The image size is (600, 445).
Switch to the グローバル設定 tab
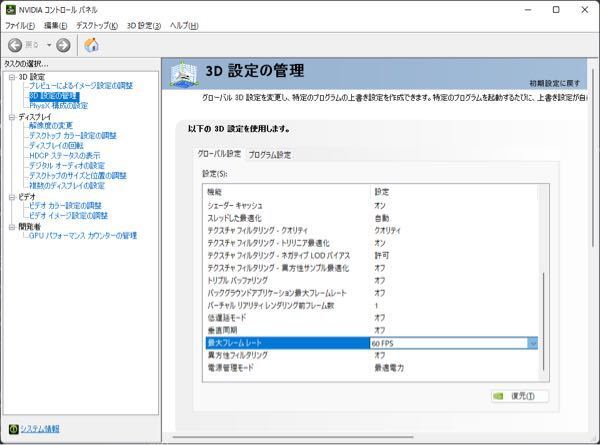219,154
